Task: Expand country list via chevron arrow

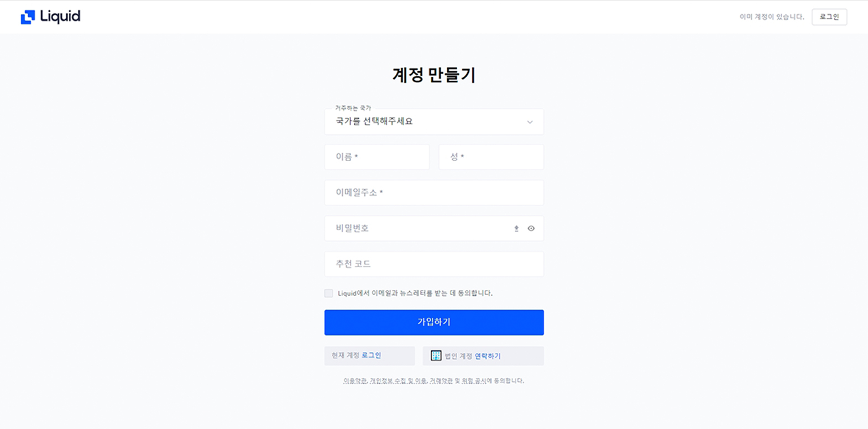Action: click(x=530, y=122)
